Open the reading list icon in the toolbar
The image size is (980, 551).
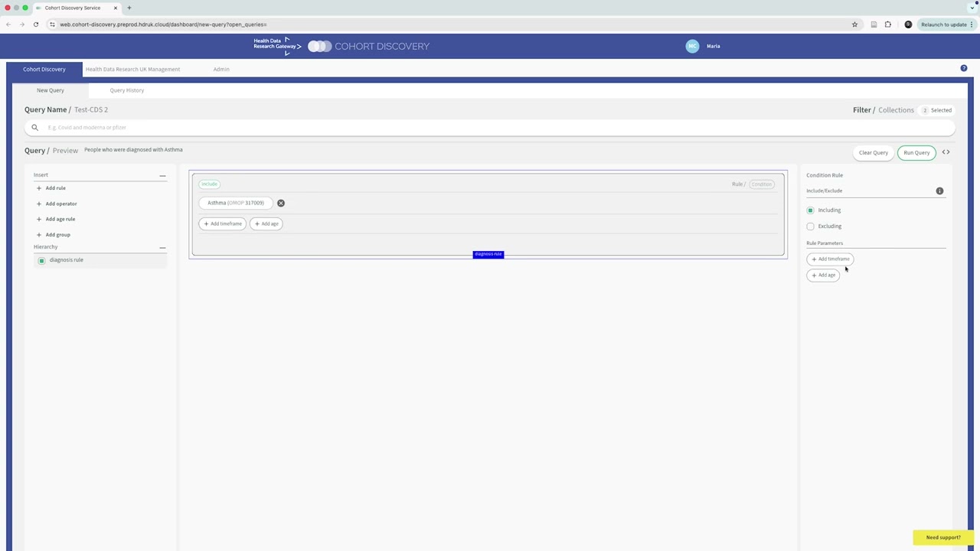(x=874, y=24)
